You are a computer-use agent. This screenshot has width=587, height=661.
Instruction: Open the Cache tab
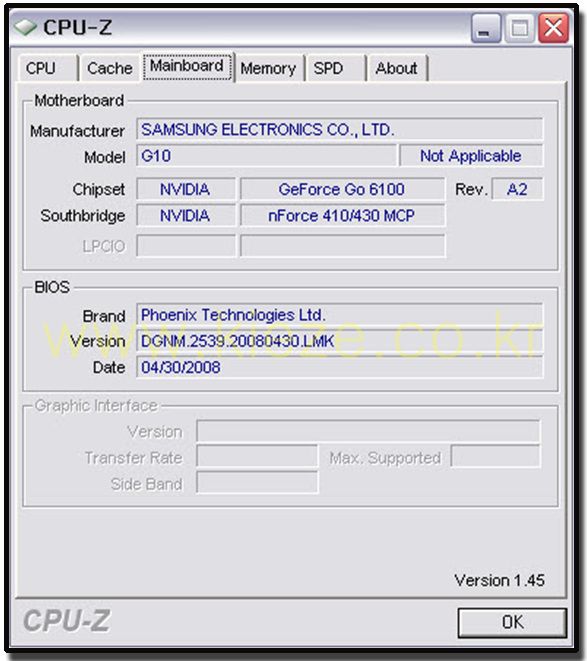[110, 68]
